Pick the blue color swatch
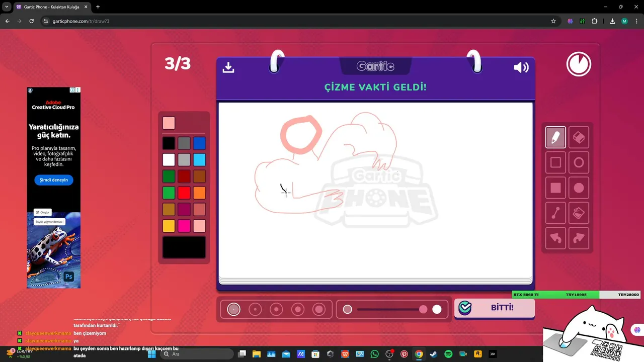The width and height of the screenshot is (644, 362). click(x=199, y=143)
